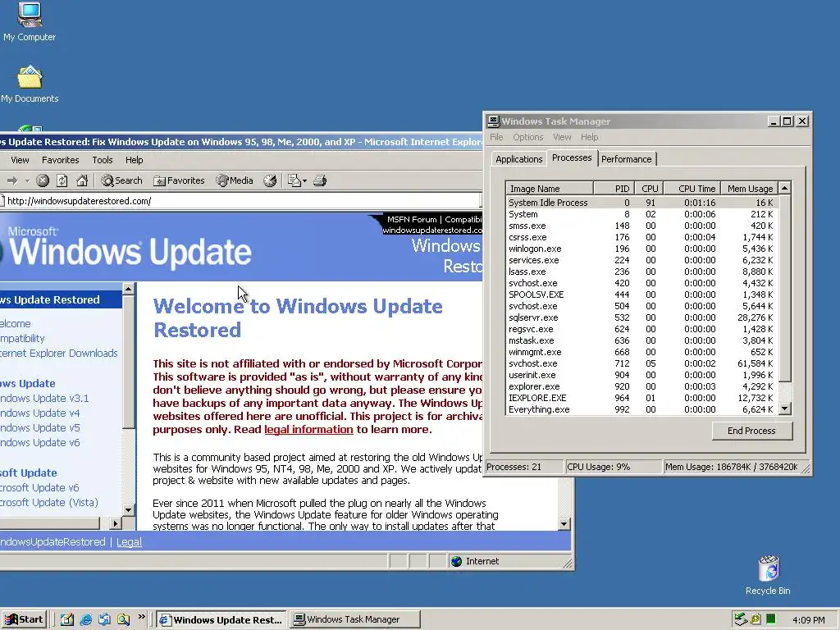The height and width of the screenshot is (630, 840).
Task: Open the Windows Update v6 sidebar link
Action: click(x=39, y=442)
